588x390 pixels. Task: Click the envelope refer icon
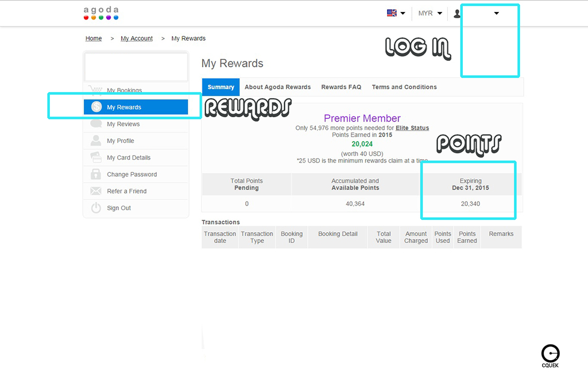(96, 191)
